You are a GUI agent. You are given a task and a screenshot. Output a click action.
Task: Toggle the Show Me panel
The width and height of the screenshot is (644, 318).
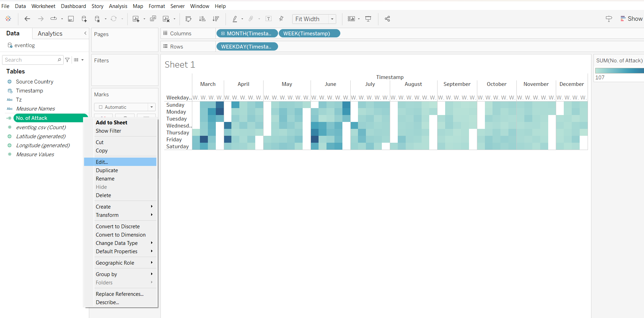tap(632, 19)
